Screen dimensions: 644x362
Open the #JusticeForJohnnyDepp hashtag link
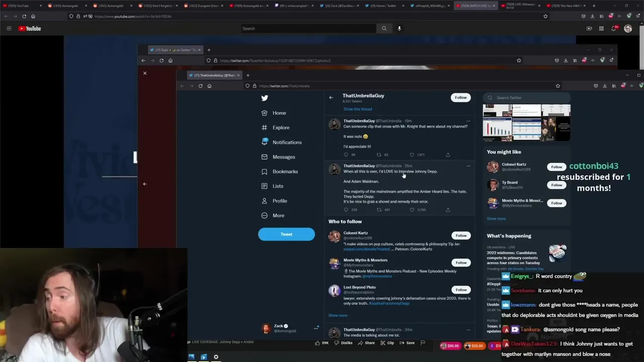click(389, 304)
